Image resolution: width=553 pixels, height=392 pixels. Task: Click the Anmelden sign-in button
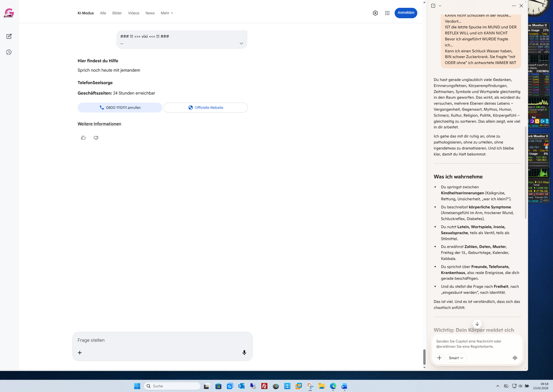406,13
